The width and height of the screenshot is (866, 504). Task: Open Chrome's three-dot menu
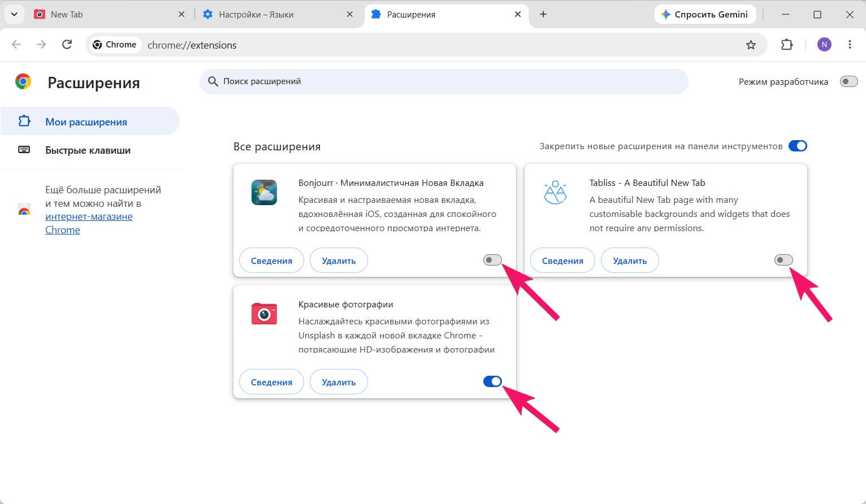[x=850, y=45]
